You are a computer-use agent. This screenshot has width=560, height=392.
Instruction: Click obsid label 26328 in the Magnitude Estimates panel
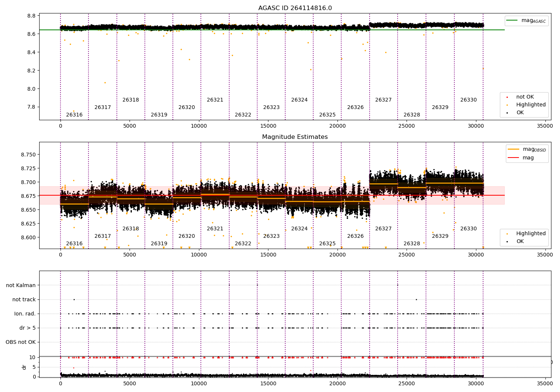[x=412, y=244]
